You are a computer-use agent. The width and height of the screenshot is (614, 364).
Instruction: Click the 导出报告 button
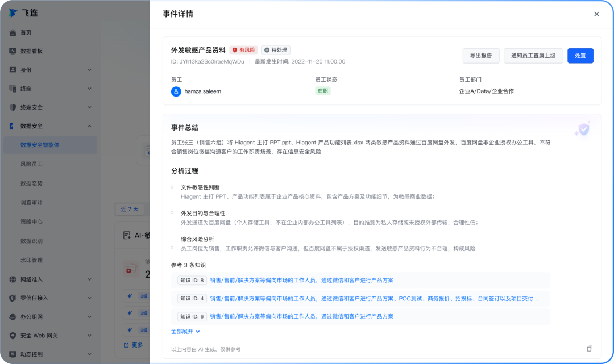481,56
